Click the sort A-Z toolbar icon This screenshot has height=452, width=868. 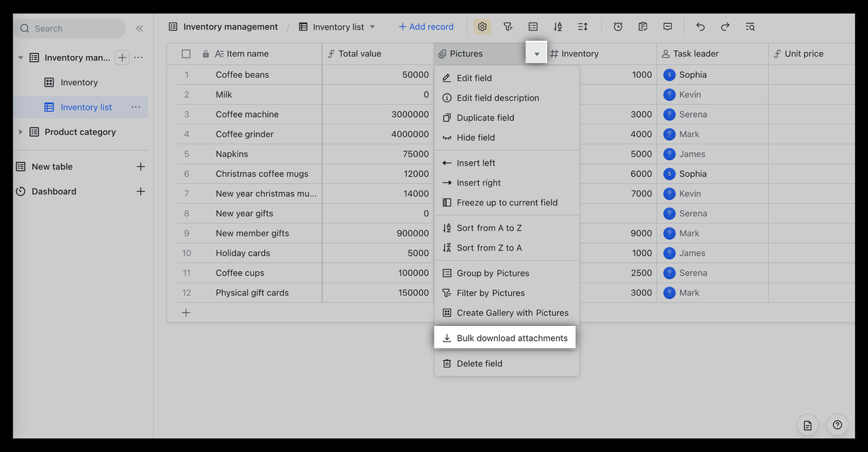[x=557, y=27]
